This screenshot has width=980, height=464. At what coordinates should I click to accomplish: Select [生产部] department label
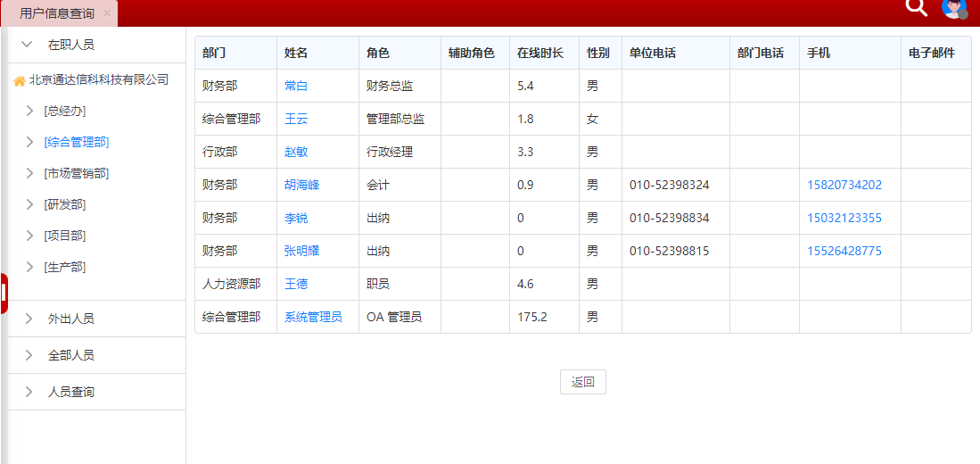pyautogui.click(x=65, y=267)
